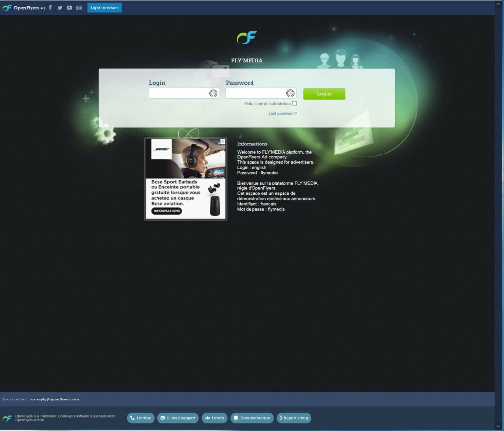Open the 'Lost password ?' link
The width and height of the screenshot is (504, 431).
(283, 114)
